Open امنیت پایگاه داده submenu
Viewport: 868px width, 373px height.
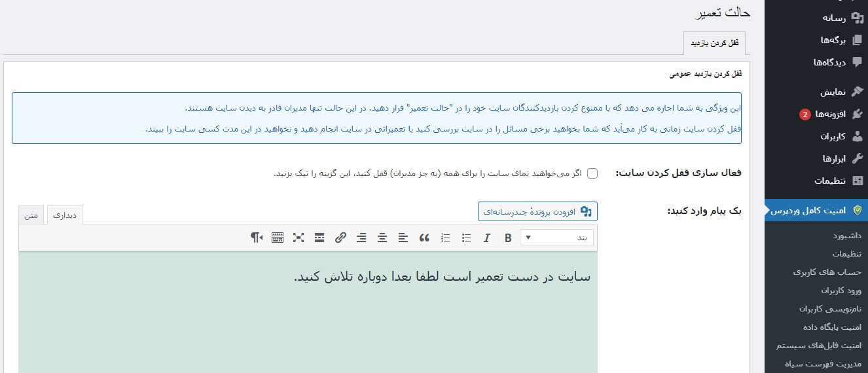pyautogui.click(x=832, y=327)
